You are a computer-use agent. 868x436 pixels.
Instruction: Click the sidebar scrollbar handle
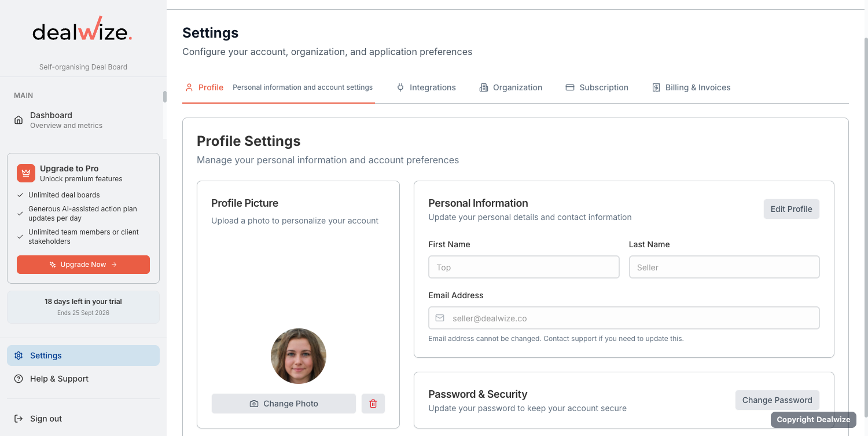[x=164, y=97]
